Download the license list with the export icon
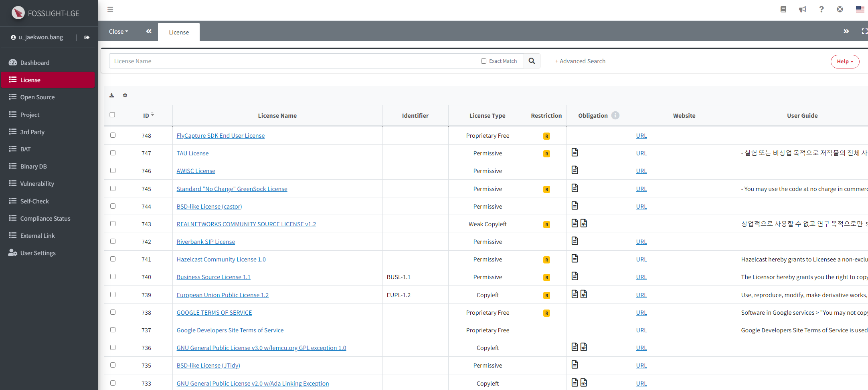The width and height of the screenshot is (868, 390). coord(112,95)
